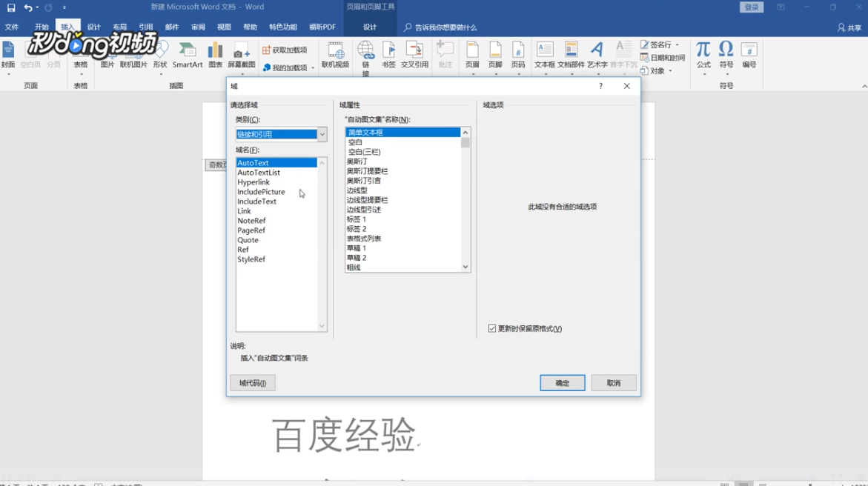
Task: Switch to the Layout (布局) tab
Action: 119,27
